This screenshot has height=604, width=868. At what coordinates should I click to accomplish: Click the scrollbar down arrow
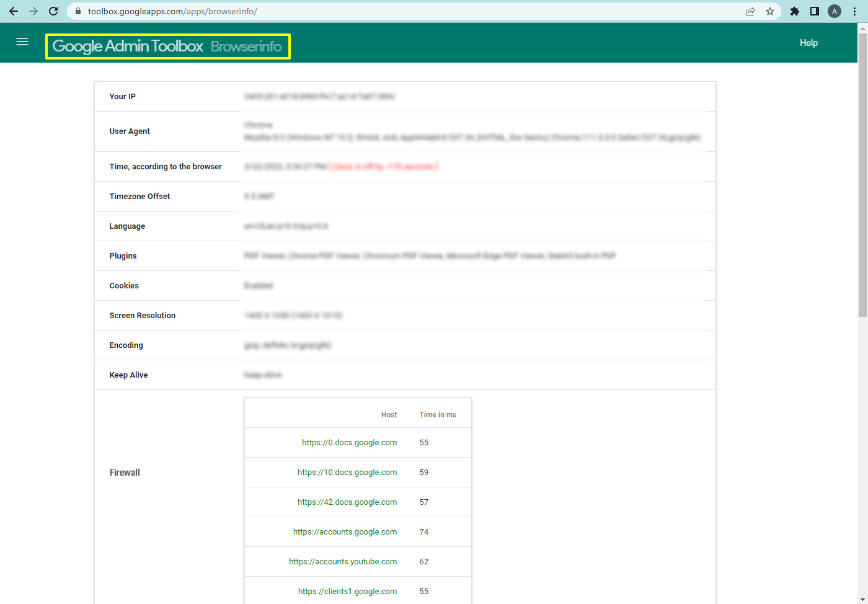pyautogui.click(x=862, y=599)
